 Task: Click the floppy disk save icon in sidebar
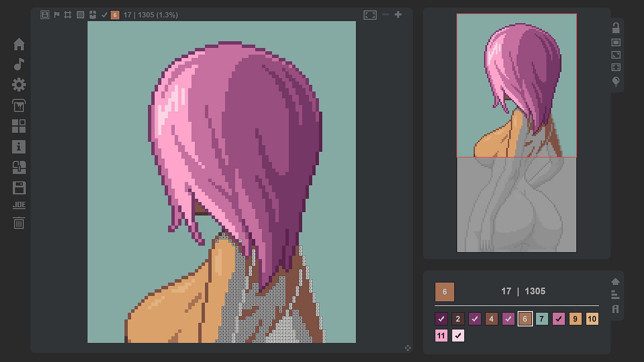pyautogui.click(x=19, y=188)
